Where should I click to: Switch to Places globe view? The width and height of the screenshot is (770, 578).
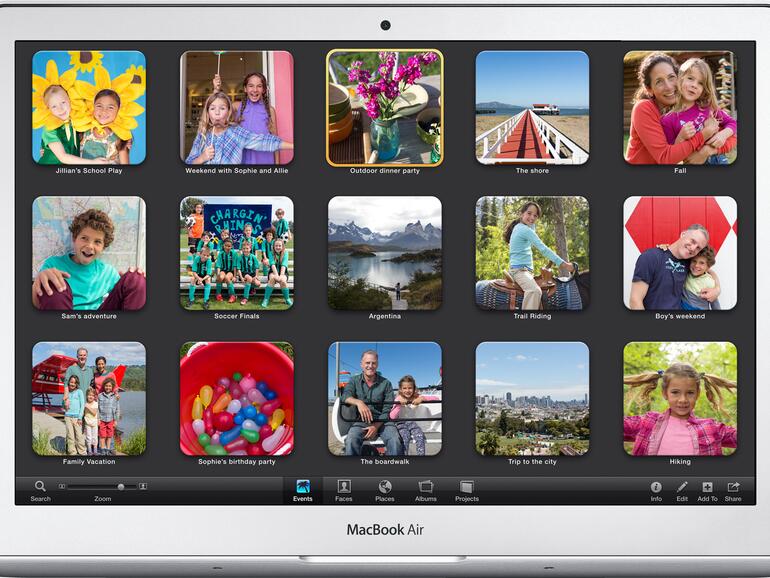pos(385,491)
